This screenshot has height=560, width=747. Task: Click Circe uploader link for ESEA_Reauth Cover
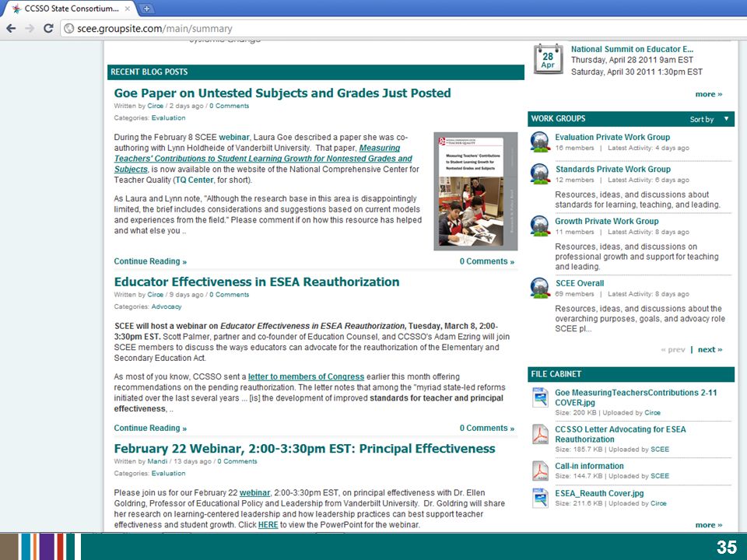coord(658,503)
